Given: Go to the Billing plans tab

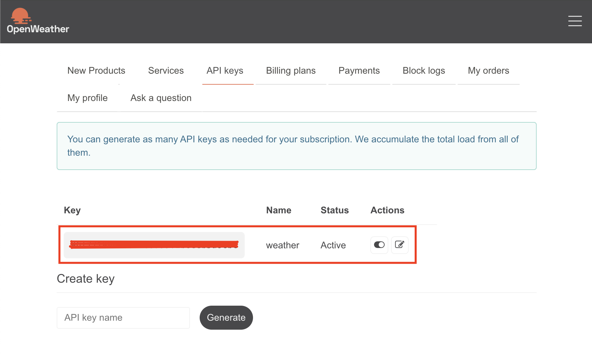Looking at the screenshot, I should click(291, 71).
